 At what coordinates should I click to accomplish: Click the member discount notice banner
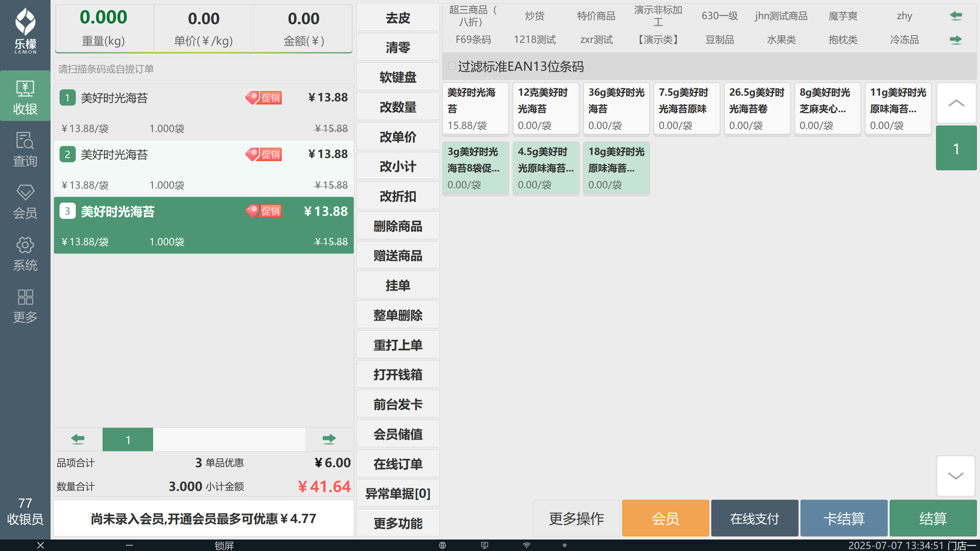(x=204, y=518)
